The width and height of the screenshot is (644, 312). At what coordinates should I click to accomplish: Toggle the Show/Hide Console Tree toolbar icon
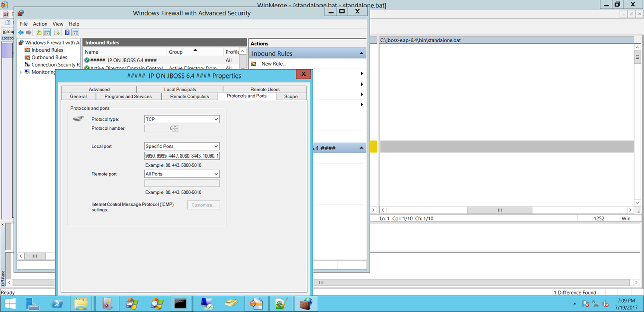coord(47,33)
